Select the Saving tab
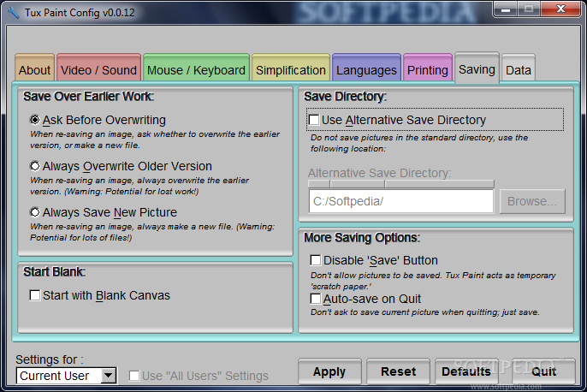This screenshot has height=392, width=587. 477,68
